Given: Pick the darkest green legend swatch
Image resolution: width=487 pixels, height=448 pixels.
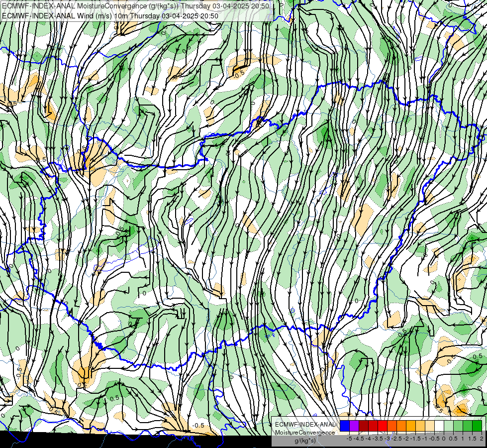Looking at the screenshot, I should tap(477, 426).
